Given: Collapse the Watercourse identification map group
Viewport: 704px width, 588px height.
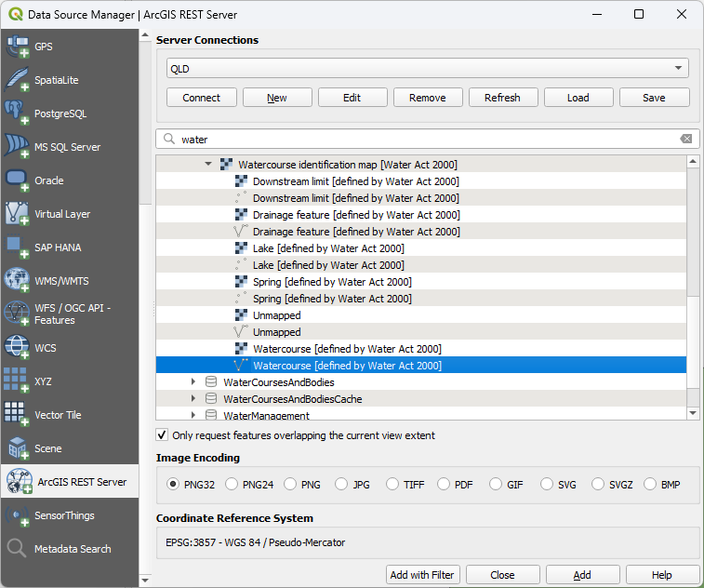Looking at the screenshot, I should (x=208, y=165).
